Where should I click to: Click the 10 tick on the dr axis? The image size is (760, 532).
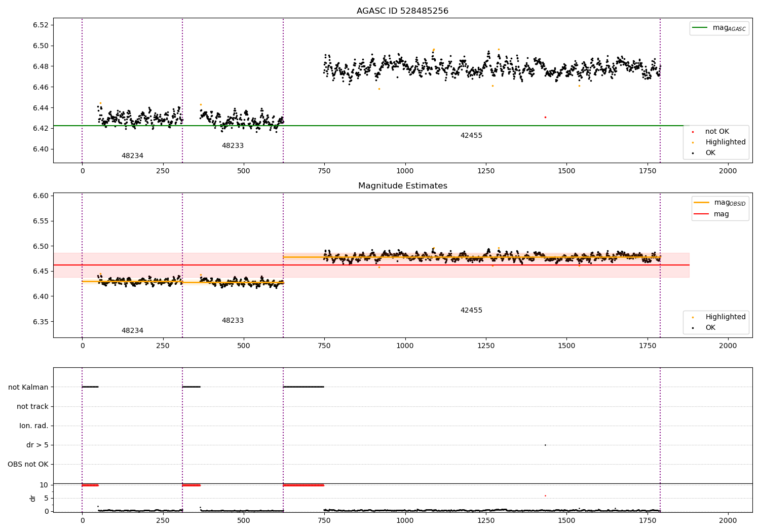44,485
